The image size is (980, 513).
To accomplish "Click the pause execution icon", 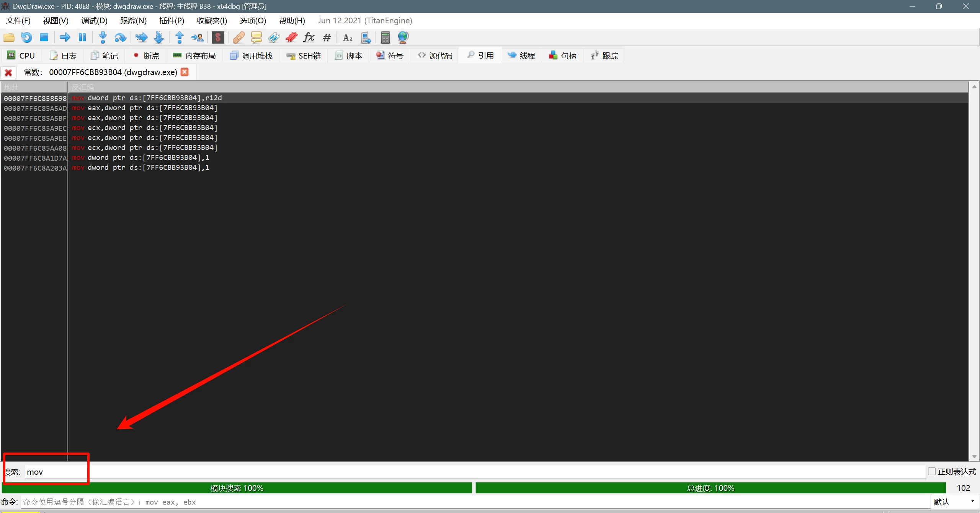I will tap(82, 37).
